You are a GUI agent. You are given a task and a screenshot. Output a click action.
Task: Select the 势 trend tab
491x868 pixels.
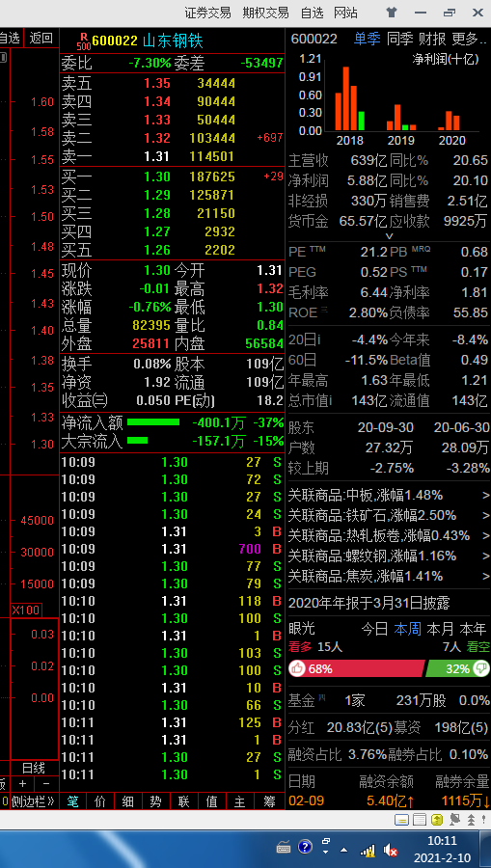click(x=156, y=801)
